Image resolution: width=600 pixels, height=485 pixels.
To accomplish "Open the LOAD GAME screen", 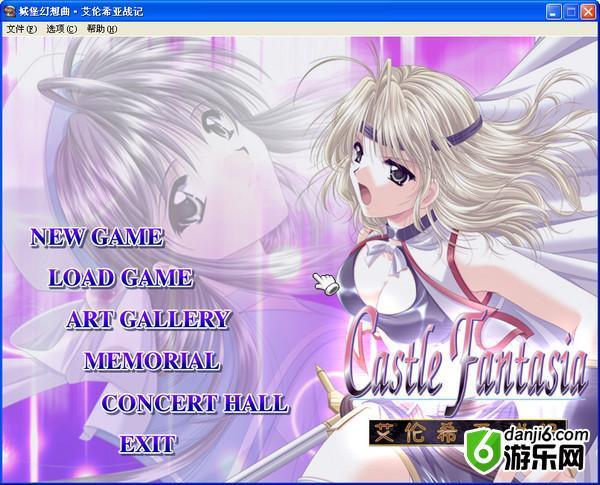I will point(120,278).
